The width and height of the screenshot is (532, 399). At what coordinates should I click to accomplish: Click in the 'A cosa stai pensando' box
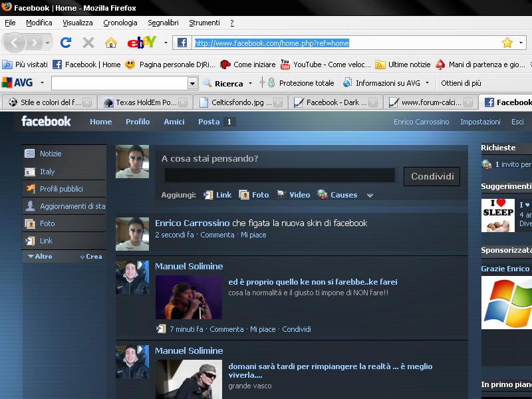point(279,176)
